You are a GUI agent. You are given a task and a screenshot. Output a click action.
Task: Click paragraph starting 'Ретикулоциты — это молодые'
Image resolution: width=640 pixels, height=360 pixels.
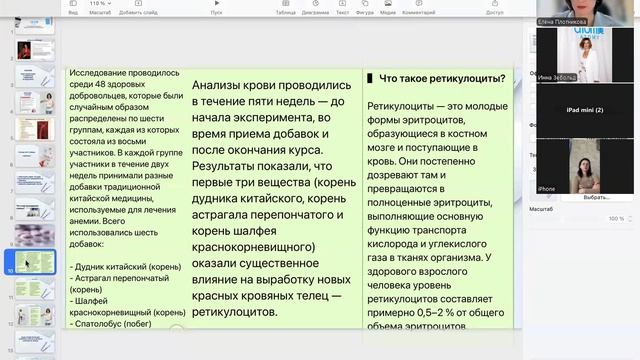[x=437, y=216]
